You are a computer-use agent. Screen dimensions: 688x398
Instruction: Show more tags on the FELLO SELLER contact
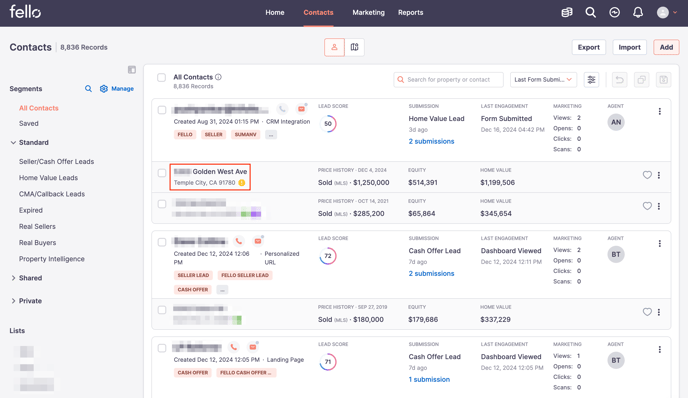coord(271,135)
